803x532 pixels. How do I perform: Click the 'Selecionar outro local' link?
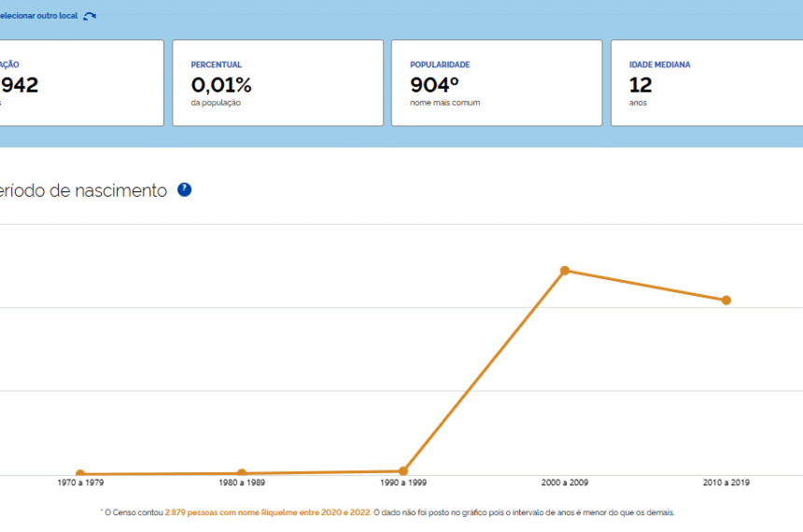coord(37,16)
